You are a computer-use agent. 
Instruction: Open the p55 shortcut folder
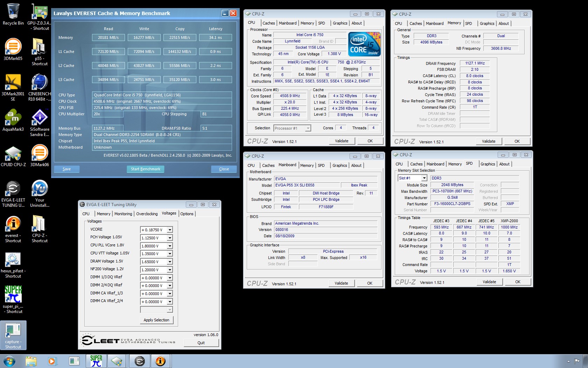40,52
